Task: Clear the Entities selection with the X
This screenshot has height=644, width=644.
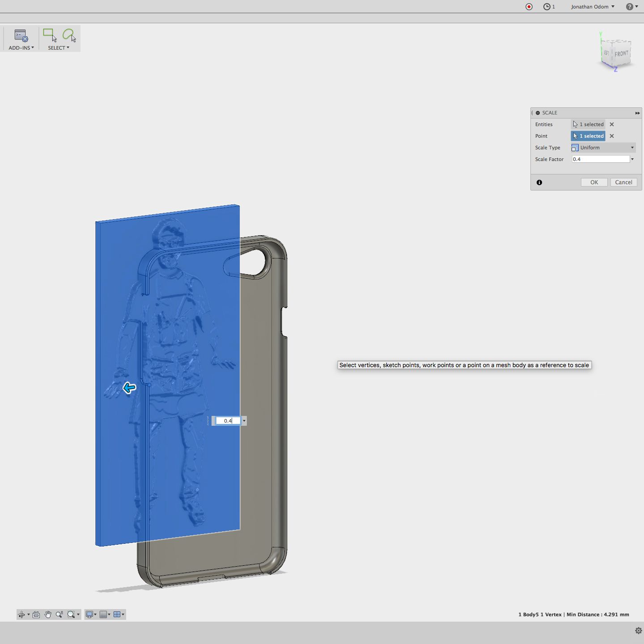Action: click(611, 124)
